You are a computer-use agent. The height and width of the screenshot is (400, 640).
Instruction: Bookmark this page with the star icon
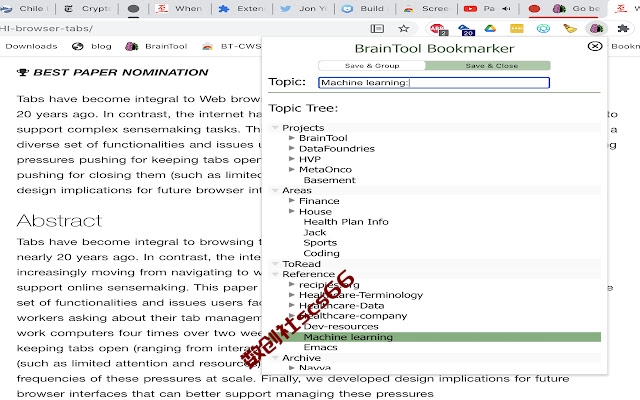(404, 29)
